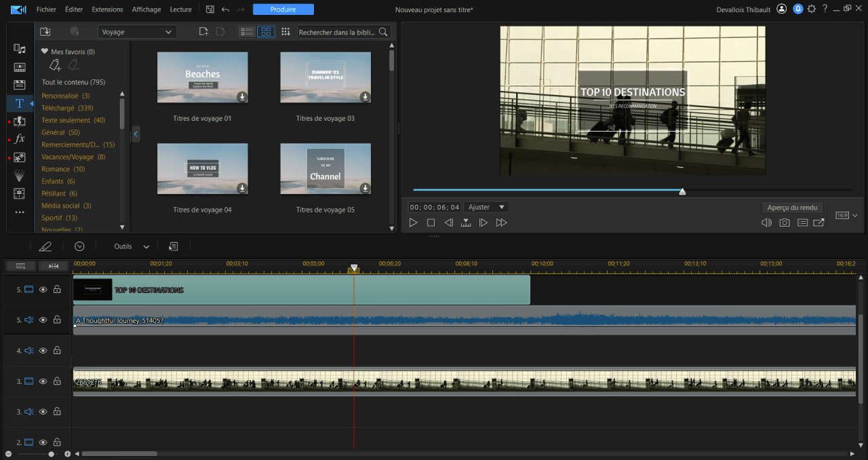Click the add tag icon

click(55, 65)
